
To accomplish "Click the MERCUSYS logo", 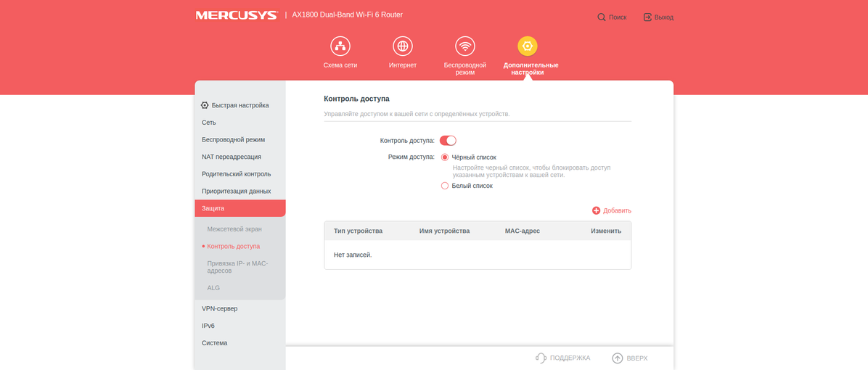I will [x=237, y=15].
